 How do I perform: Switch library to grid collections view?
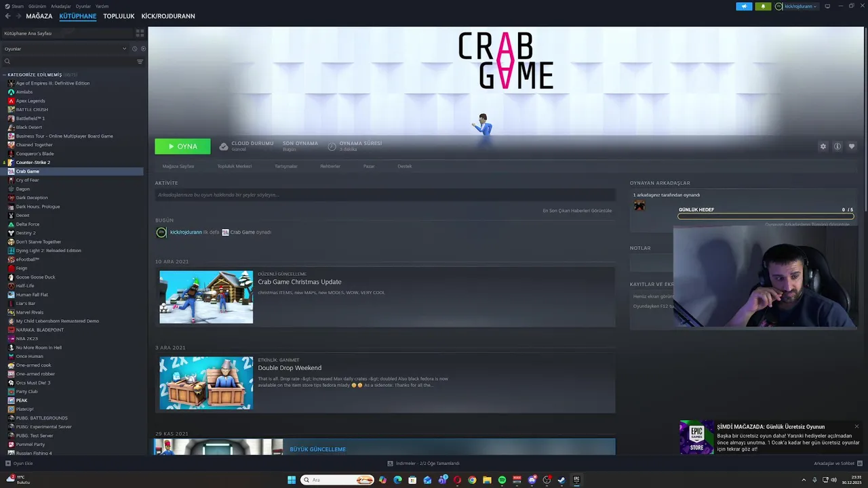tap(140, 33)
